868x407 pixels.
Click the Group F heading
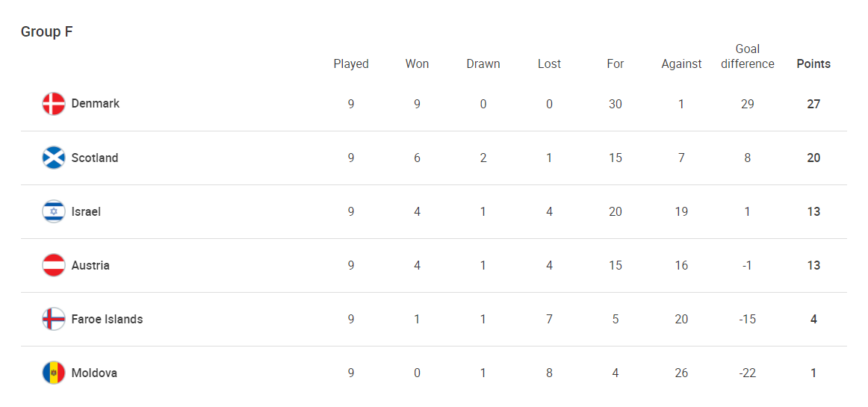(46, 31)
